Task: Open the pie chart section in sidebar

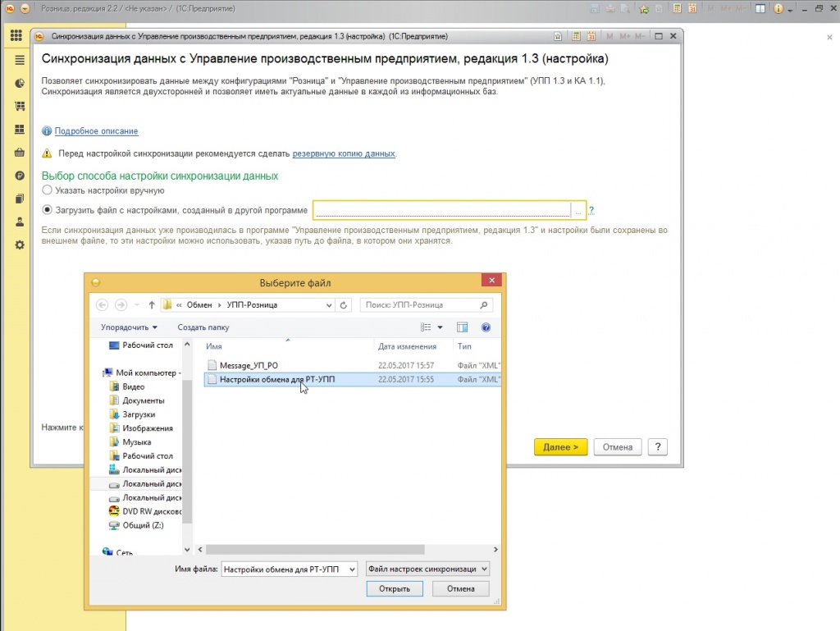Action: point(20,84)
